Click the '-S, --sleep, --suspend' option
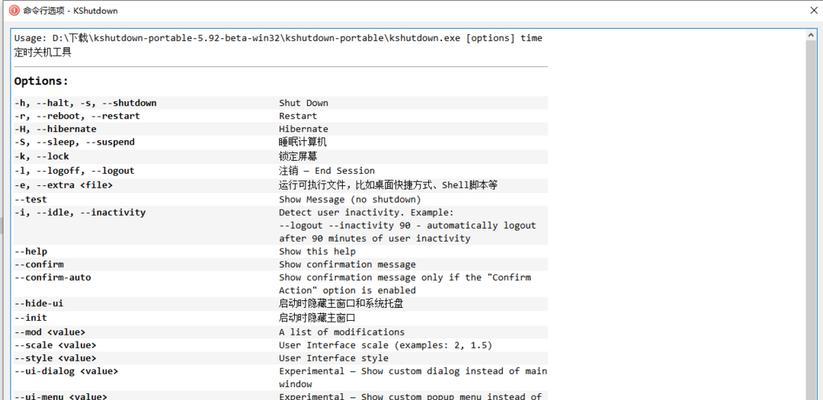 click(x=75, y=142)
